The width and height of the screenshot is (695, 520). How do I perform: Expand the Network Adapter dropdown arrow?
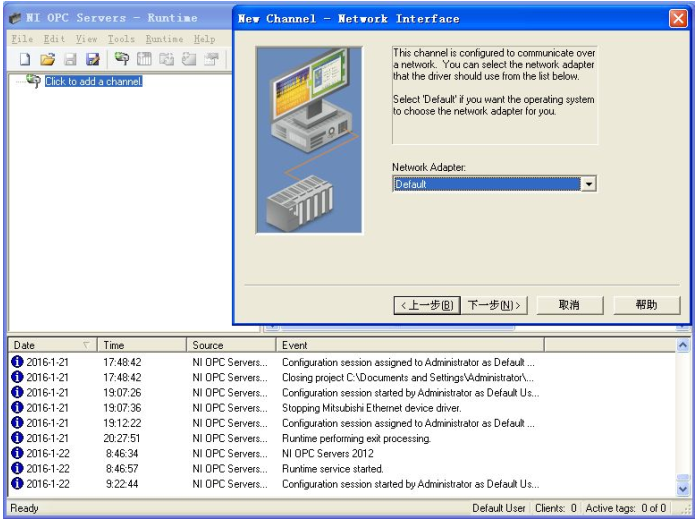coord(588,184)
